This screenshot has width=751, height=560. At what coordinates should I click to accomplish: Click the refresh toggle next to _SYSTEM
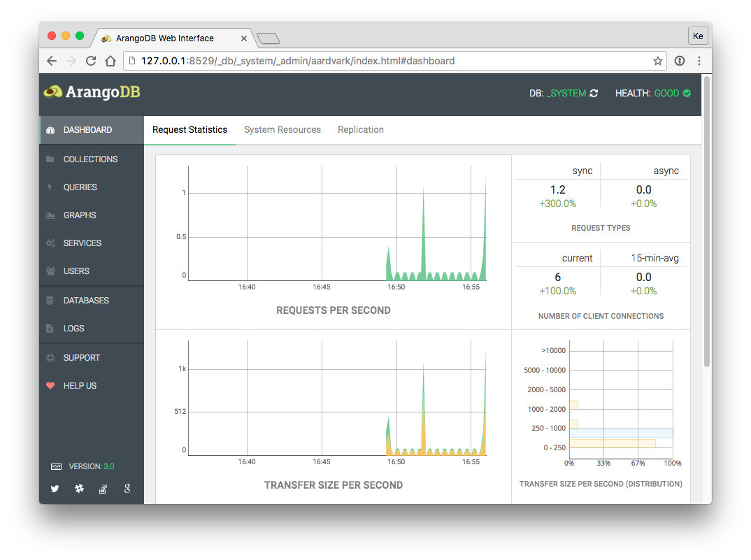pyautogui.click(x=593, y=92)
